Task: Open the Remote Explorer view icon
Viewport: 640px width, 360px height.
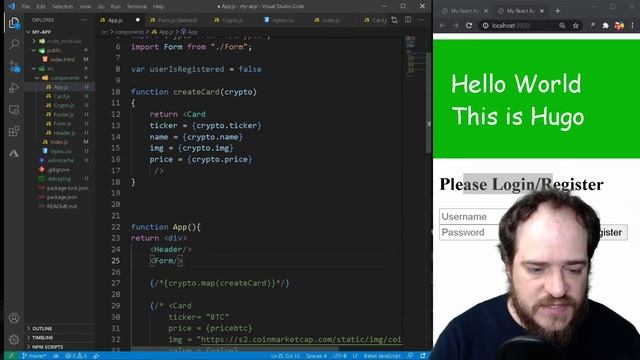Action: 14,110
